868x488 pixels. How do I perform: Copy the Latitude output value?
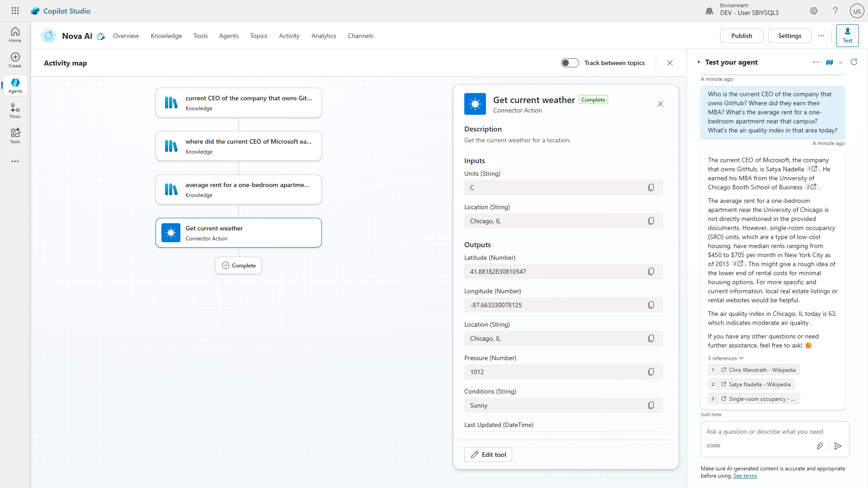(x=651, y=272)
